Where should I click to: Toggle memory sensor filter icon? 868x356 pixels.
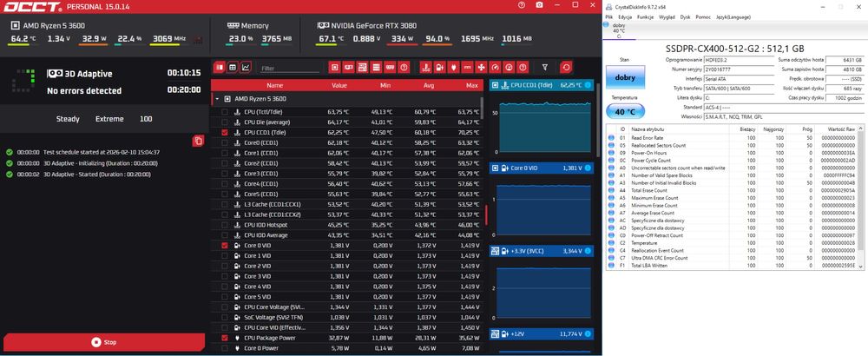coord(390,67)
